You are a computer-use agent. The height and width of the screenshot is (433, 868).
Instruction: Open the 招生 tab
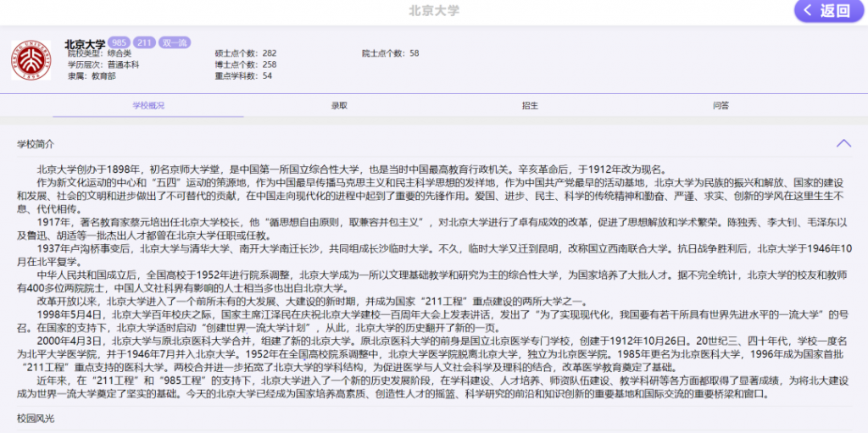[531, 106]
